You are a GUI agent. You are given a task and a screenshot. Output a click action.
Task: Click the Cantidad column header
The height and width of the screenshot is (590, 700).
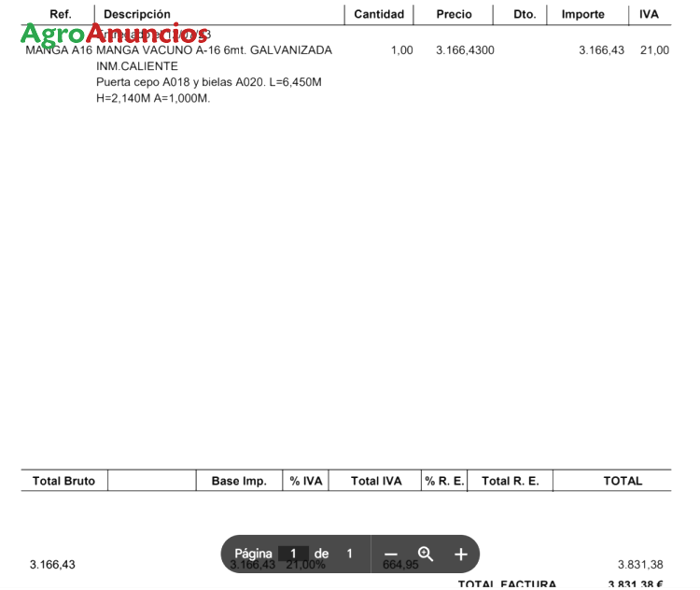coord(379,14)
